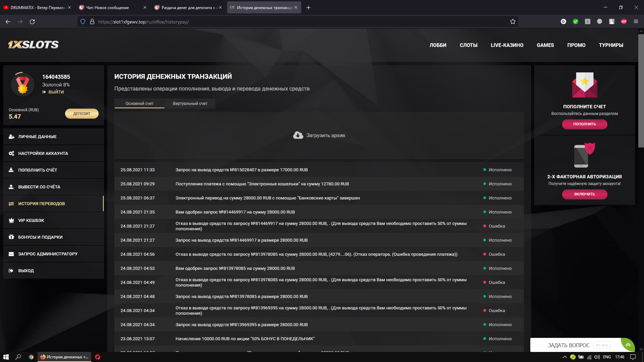Open Opera from the Windows taskbar
644x362 pixels.
point(98,357)
